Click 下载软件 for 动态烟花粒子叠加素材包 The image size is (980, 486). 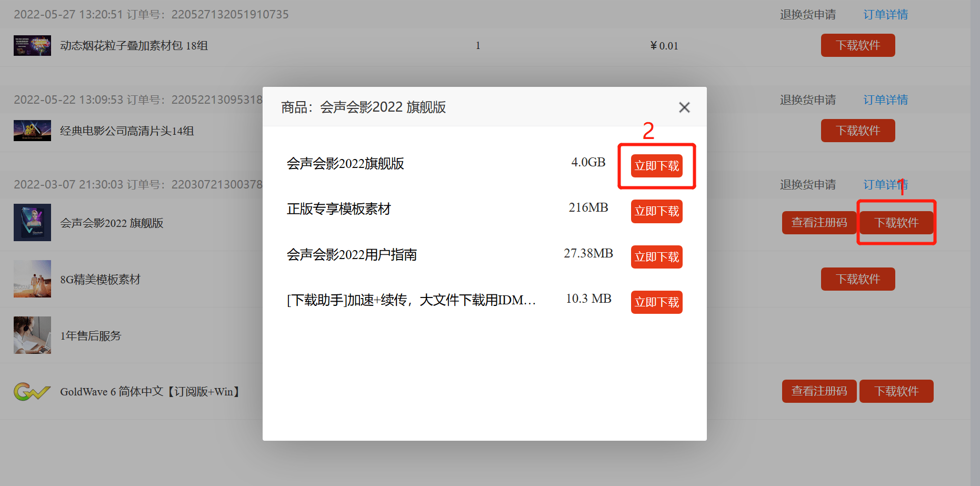[858, 45]
